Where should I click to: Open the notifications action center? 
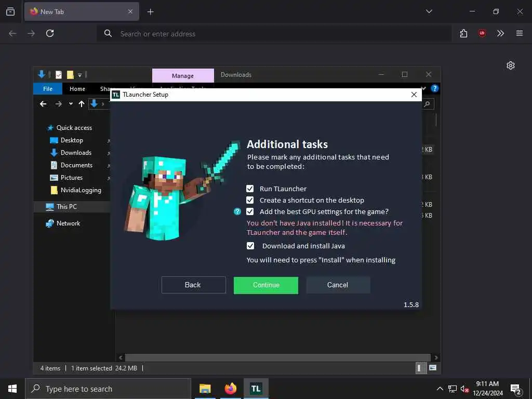[516, 389]
